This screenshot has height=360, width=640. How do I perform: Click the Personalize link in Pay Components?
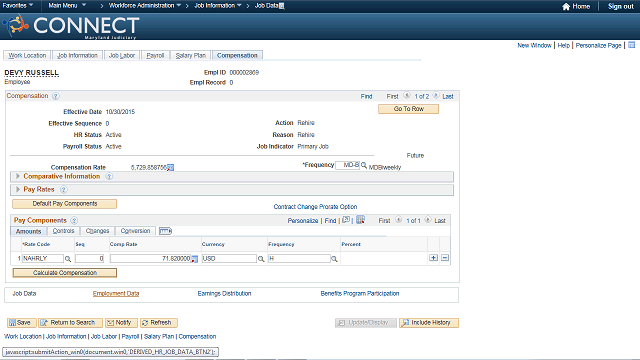(302, 221)
